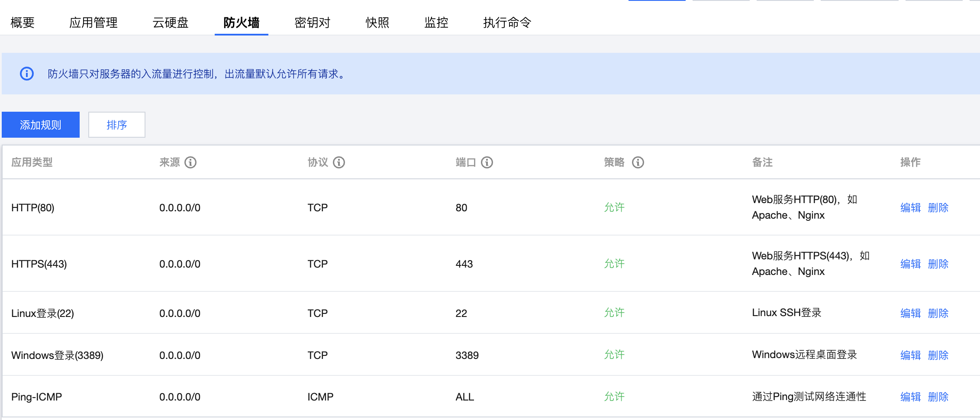
Task: Click the 添加规则 button
Action: point(41,125)
